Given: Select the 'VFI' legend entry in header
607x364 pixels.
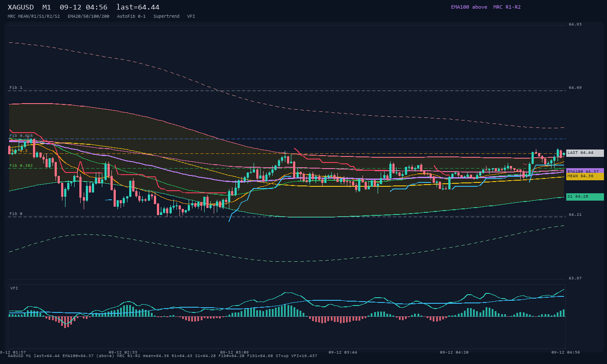Looking at the screenshot, I should pos(191,16).
